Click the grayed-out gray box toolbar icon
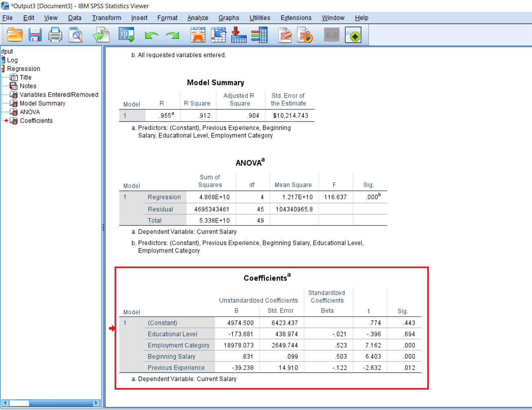 [x=331, y=35]
